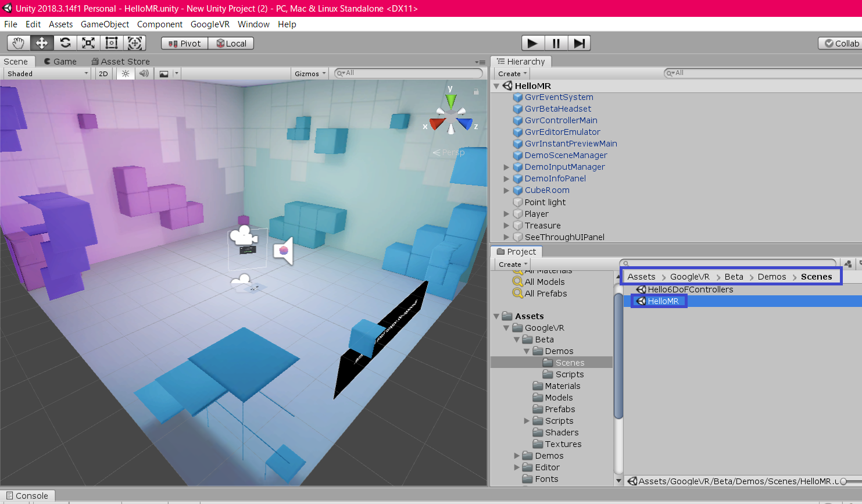862x504 pixels.
Task: Toggle the Pivot handle position button
Action: (x=185, y=44)
